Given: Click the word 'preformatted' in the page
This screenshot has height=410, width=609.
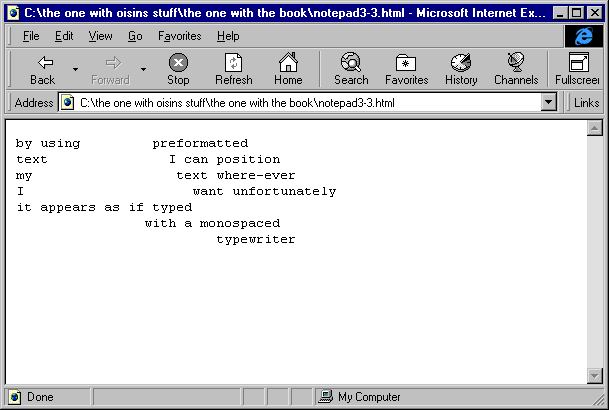Looking at the screenshot, I should tap(200, 144).
